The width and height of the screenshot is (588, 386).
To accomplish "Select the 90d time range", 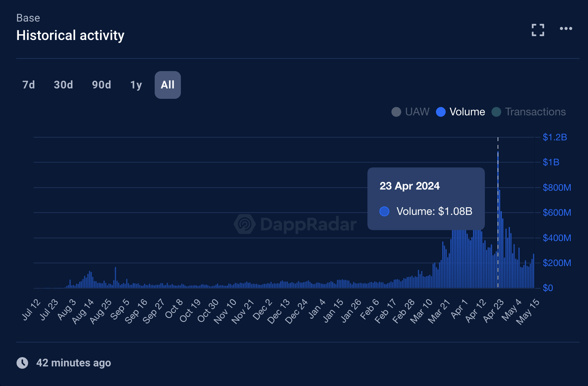I will click(101, 85).
